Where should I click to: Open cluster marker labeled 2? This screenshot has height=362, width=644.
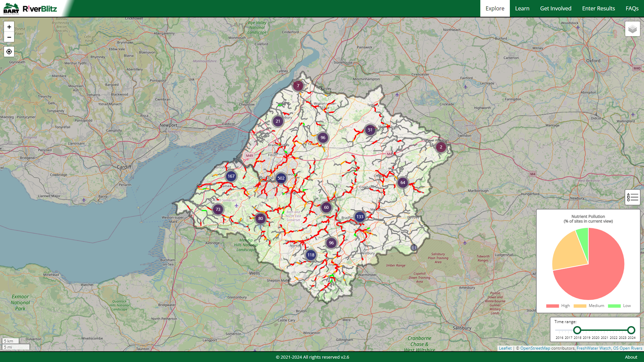(x=441, y=147)
